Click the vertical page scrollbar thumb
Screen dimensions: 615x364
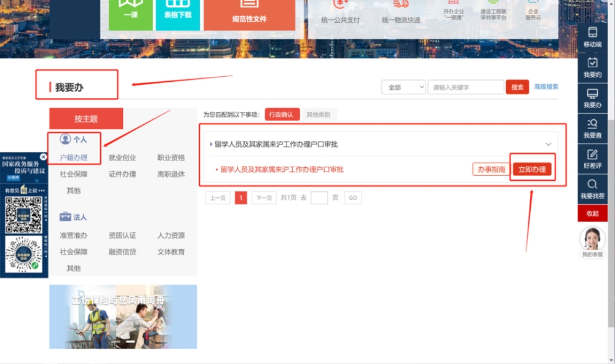coord(611,224)
